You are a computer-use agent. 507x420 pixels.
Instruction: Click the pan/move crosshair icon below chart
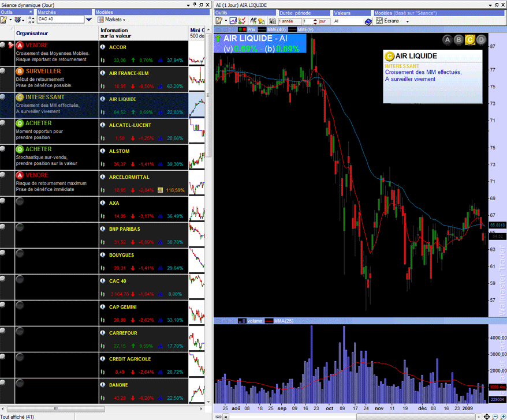pos(487,417)
